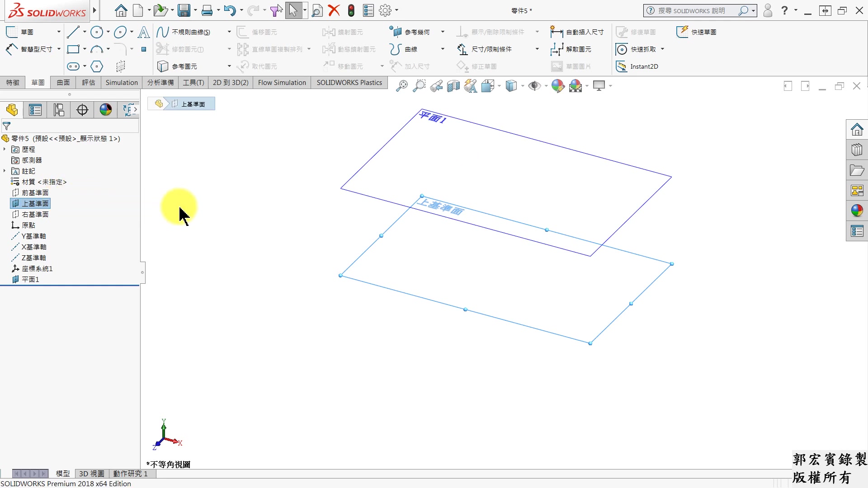This screenshot has width=868, height=488.
Task: Select the Sketch Text tool
Action: coord(144,32)
